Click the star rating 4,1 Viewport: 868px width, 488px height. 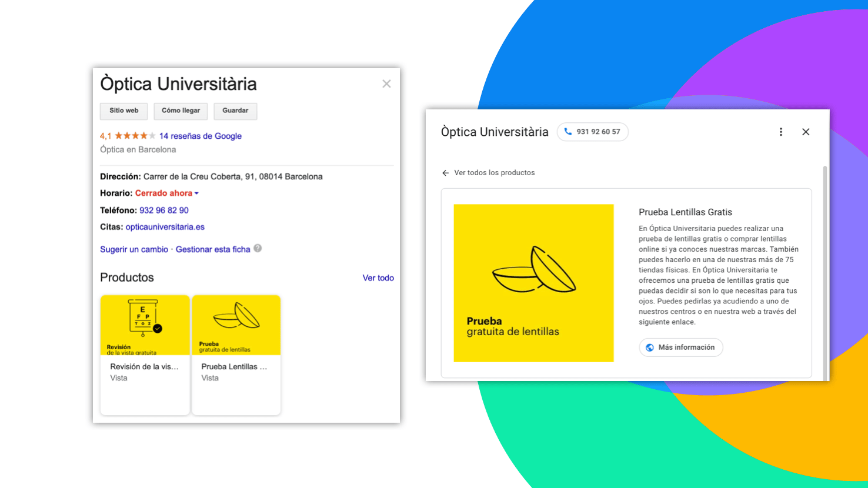pyautogui.click(x=128, y=136)
